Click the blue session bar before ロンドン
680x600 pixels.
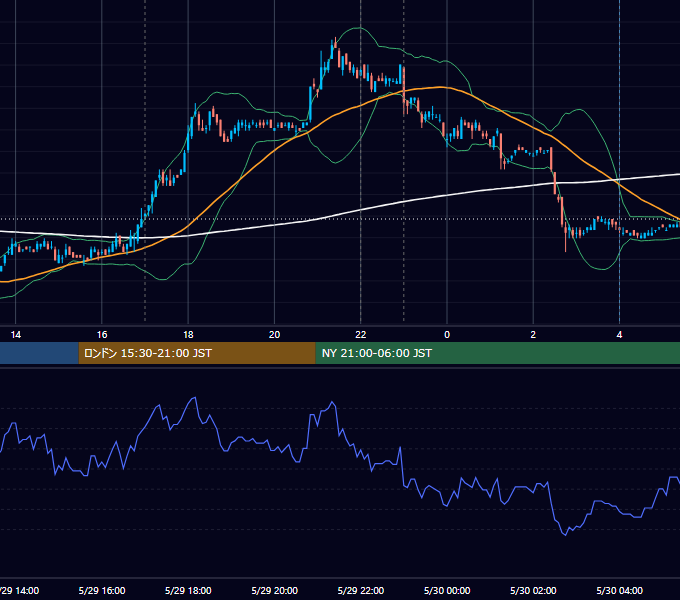click(x=39, y=353)
